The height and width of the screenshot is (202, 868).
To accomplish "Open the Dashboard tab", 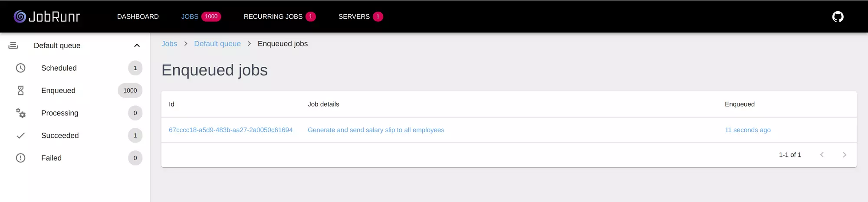I will (138, 16).
